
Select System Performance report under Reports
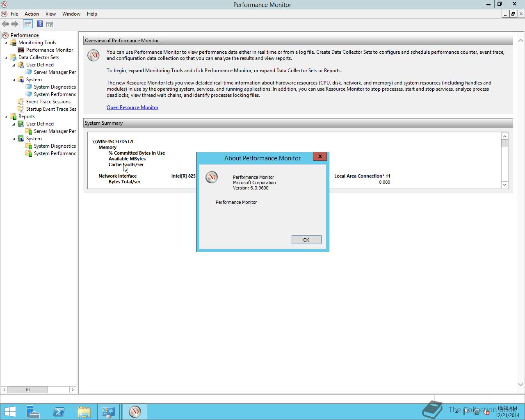coord(55,153)
